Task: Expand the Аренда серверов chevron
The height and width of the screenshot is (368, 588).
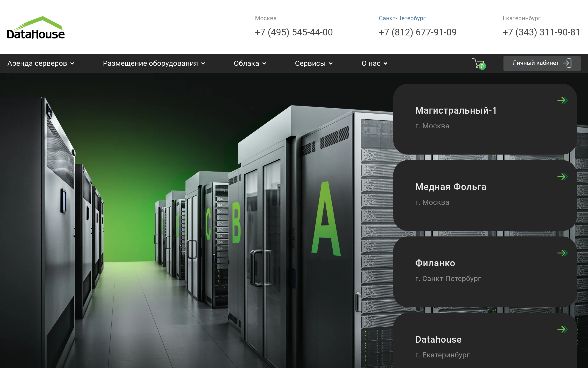Action: [72, 63]
